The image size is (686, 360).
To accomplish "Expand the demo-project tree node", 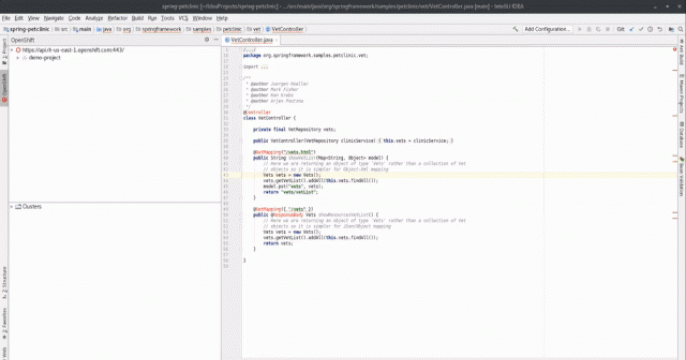I will [x=18, y=58].
